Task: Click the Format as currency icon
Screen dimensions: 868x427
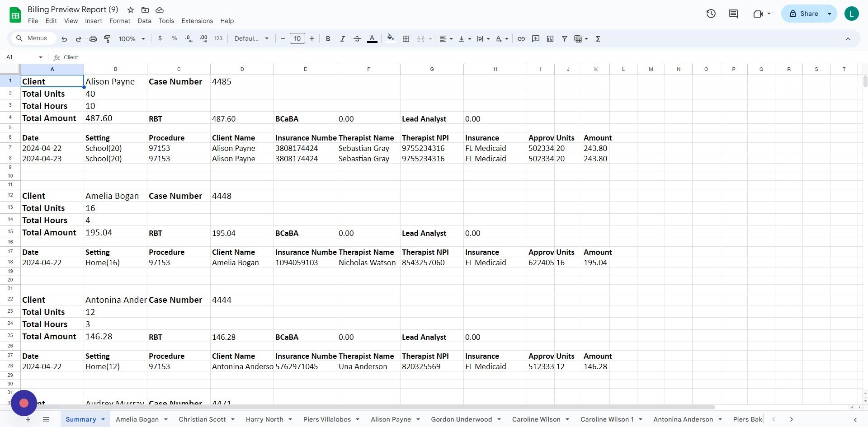Action: (x=160, y=38)
